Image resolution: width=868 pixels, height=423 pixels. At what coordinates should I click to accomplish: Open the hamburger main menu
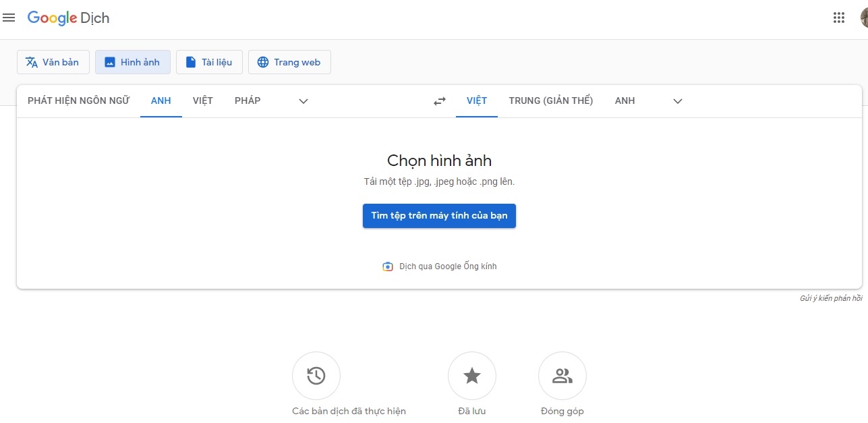pos(9,18)
